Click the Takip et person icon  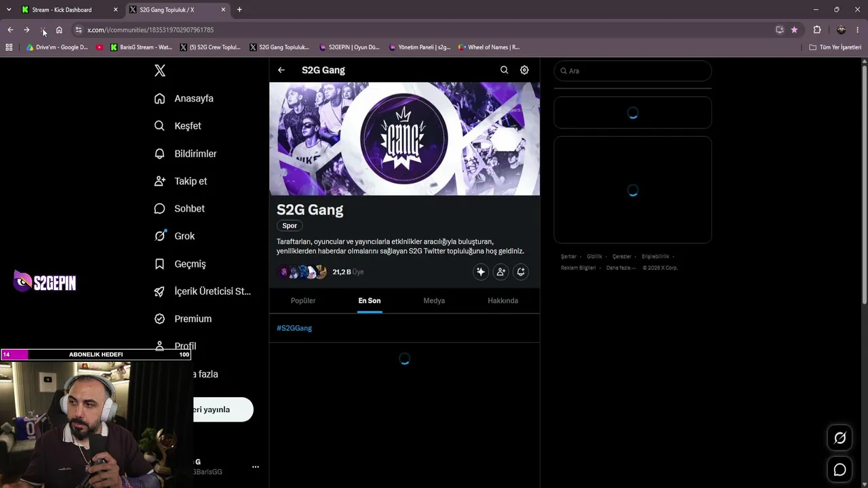point(159,181)
